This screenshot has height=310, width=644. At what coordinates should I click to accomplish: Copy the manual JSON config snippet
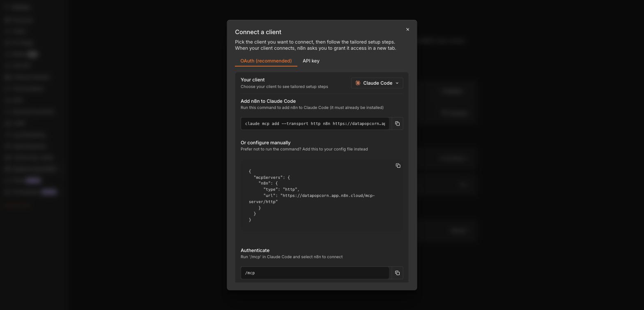click(398, 166)
